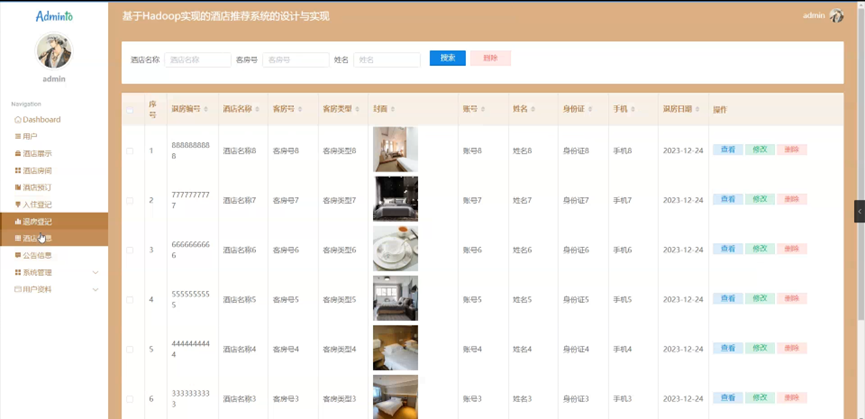Screen dimensions: 865x419
Task: Sort table by 退房日期 column arrows
Action: (x=697, y=110)
